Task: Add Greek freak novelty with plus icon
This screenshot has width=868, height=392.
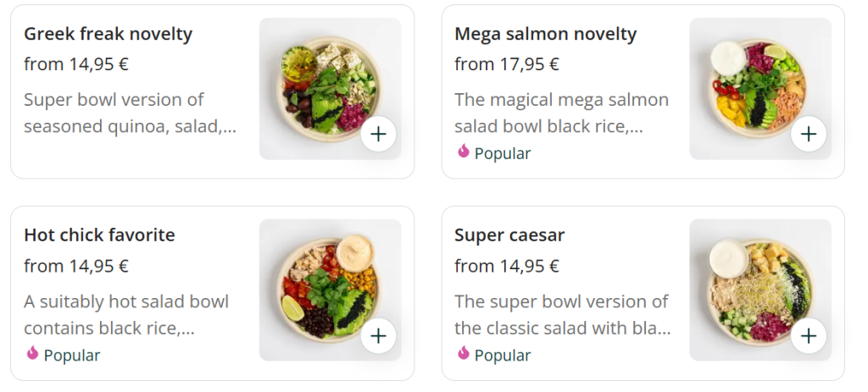Action: click(x=378, y=134)
